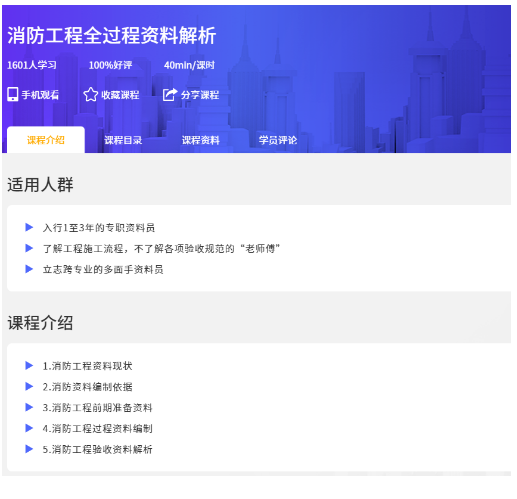Click the course title 消防工程全过程资料解析
Screen dimensions: 517x499
(112, 35)
